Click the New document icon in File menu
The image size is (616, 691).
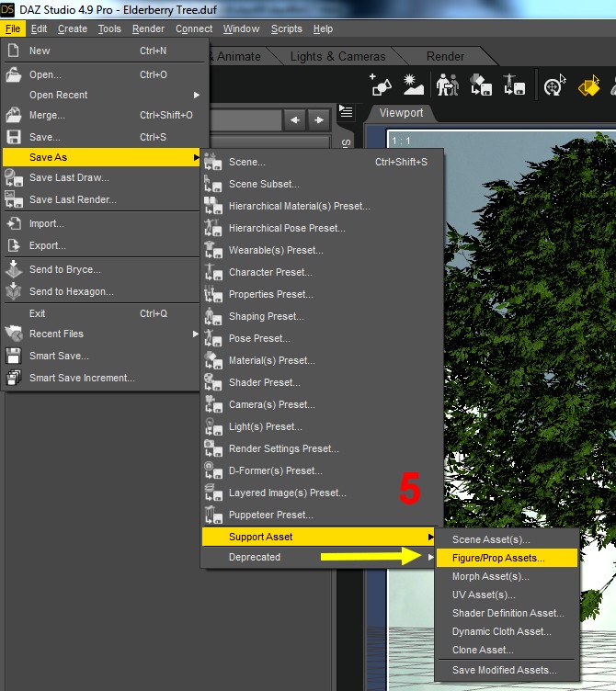pos(13,51)
